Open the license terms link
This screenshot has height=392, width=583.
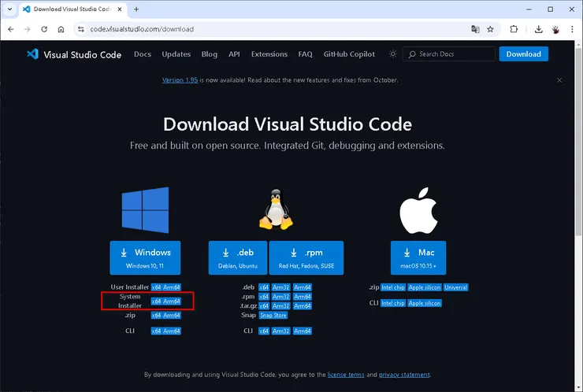tap(346, 375)
